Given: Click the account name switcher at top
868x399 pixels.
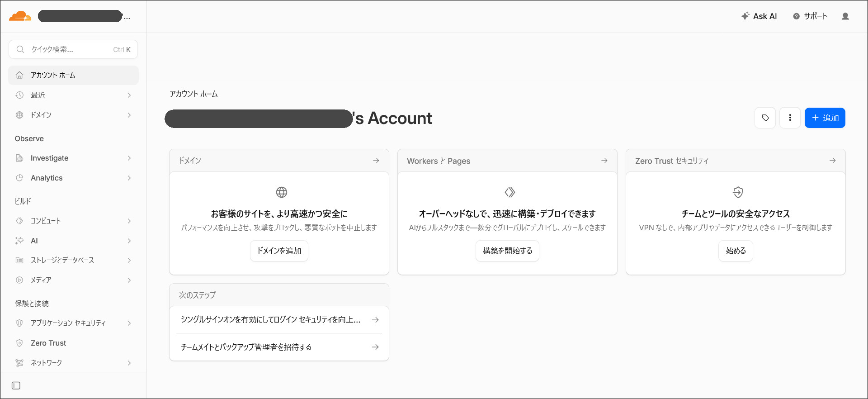Looking at the screenshot, I should point(84,16).
